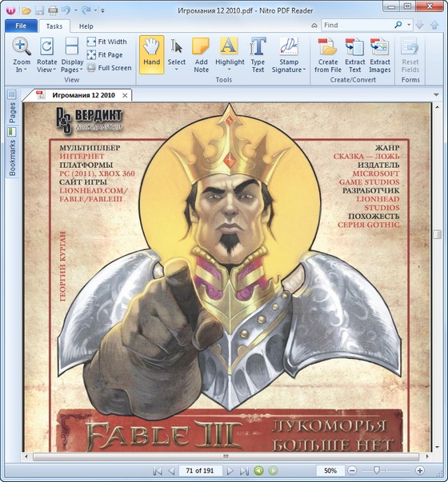Go to the next page
This screenshot has height=482, width=448.
tap(230, 471)
